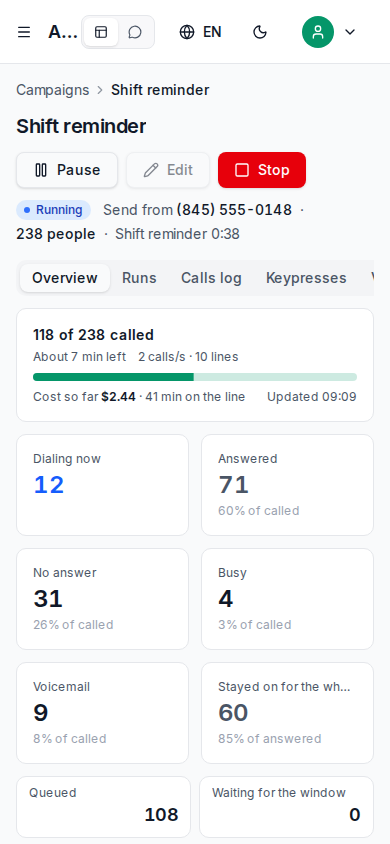Screen dimensions: 390x844
Task: Switch to the chat bubble view icon
Action: click(x=135, y=32)
